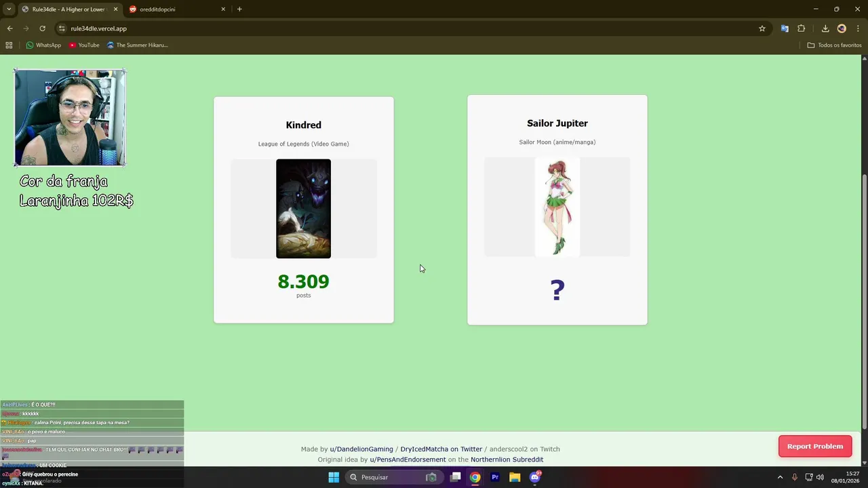Switch to the oredditdopcini tab
868x488 pixels.
(x=177, y=9)
